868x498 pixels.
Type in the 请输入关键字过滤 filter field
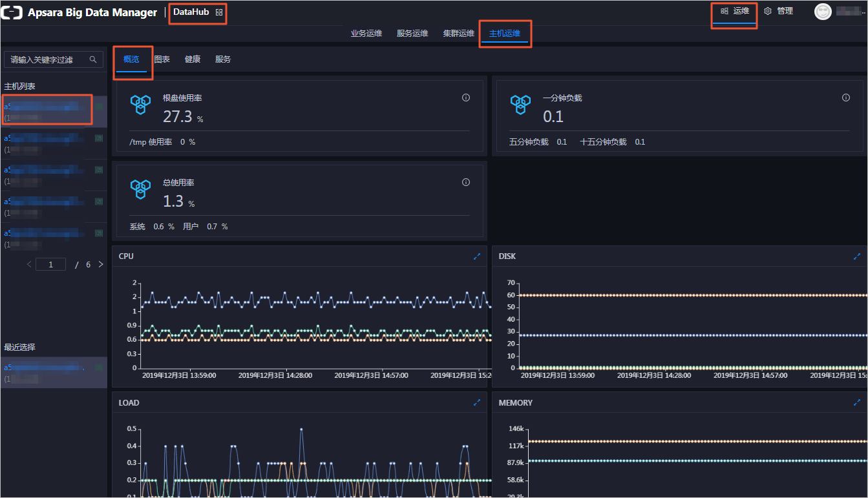(45, 59)
